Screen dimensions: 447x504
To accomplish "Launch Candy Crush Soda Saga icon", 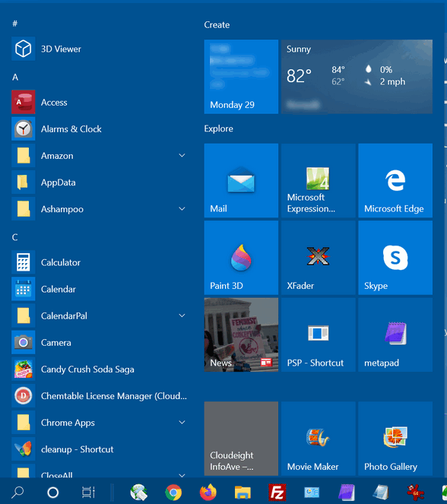I will pos(23,369).
